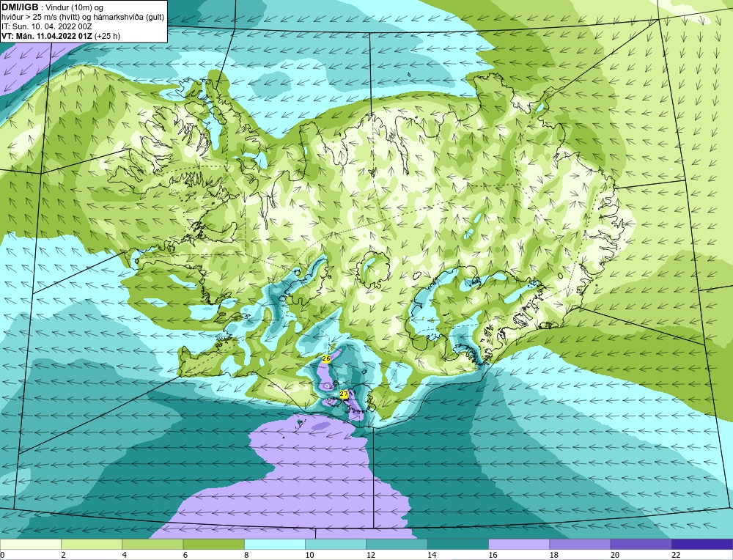733x560 pixels.
Task: Select the light purple 16–18 m/s legend swatch
Action: pos(519,545)
